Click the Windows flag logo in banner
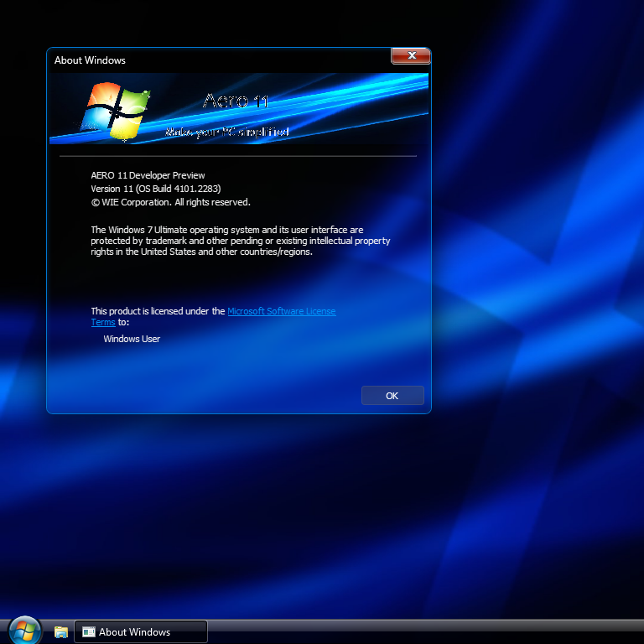This screenshot has height=644, width=644. 116,110
